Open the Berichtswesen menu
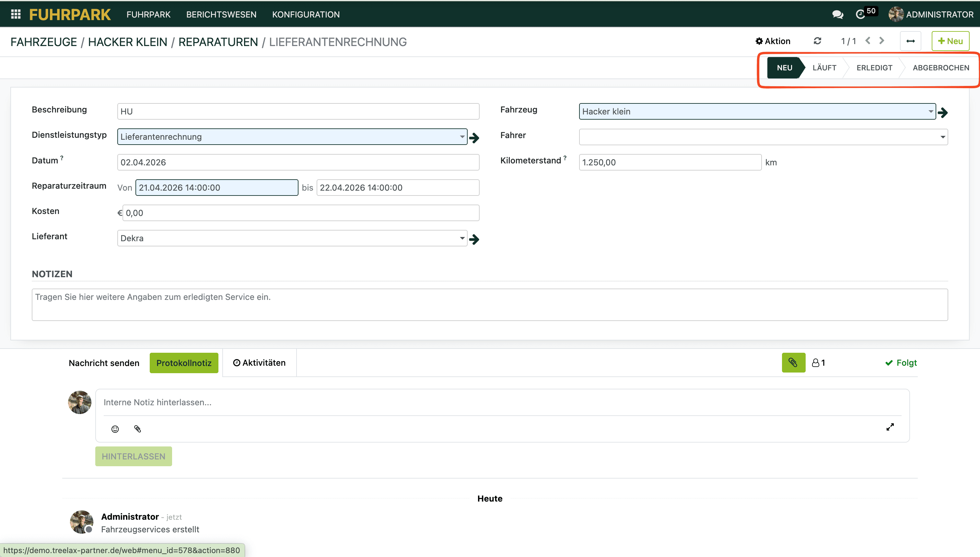 click(x=221, y=15)
